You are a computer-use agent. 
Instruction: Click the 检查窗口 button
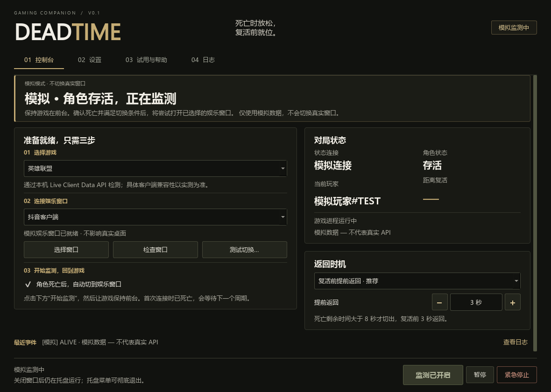(155, 250)
